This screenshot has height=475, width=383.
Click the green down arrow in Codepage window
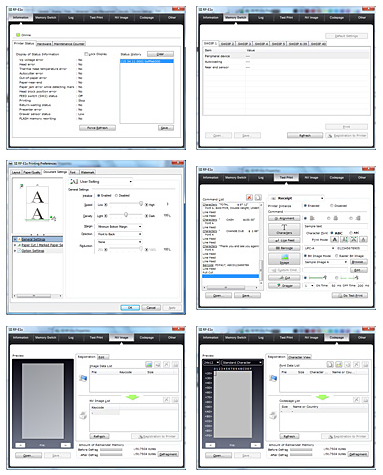pos(322,397)
